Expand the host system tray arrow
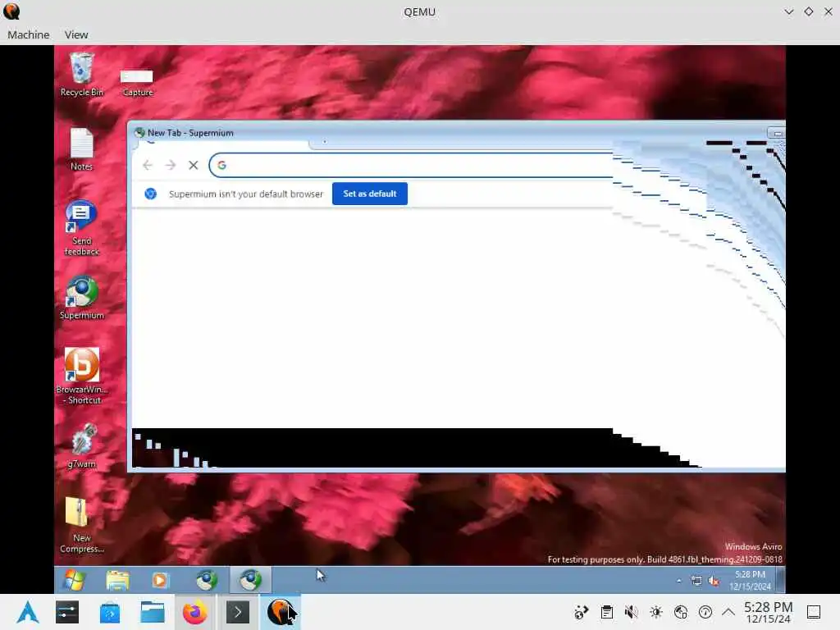The height and width of the screenshot is (630, 840). (728, 612)
